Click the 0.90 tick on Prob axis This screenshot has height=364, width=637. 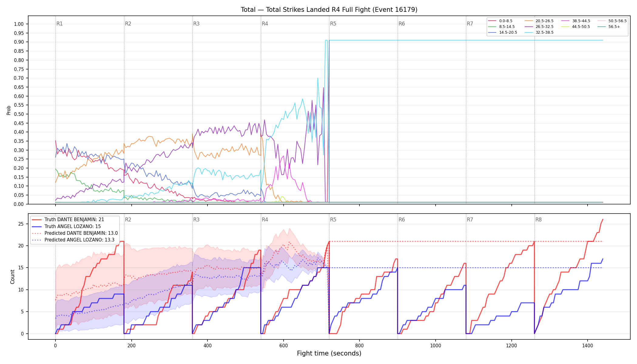(19, 42)
